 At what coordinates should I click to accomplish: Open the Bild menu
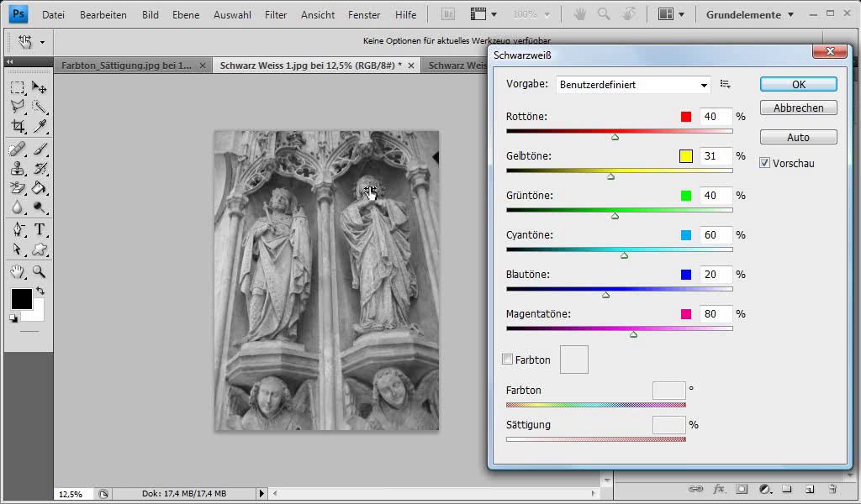coord(150,15)
